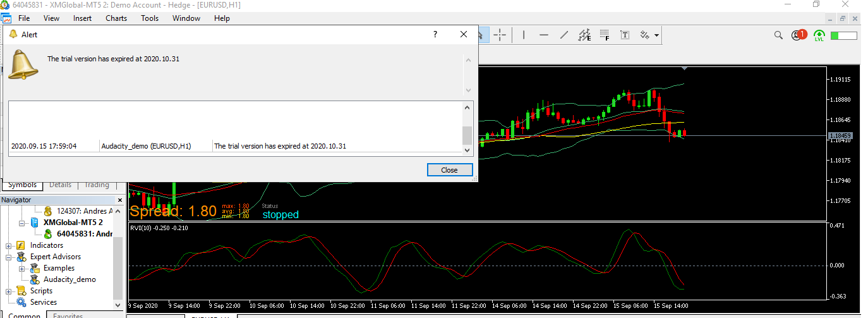Select the equidistant channel tool
Viewport: 868px width, 318px height.
[x=584, y=35]
